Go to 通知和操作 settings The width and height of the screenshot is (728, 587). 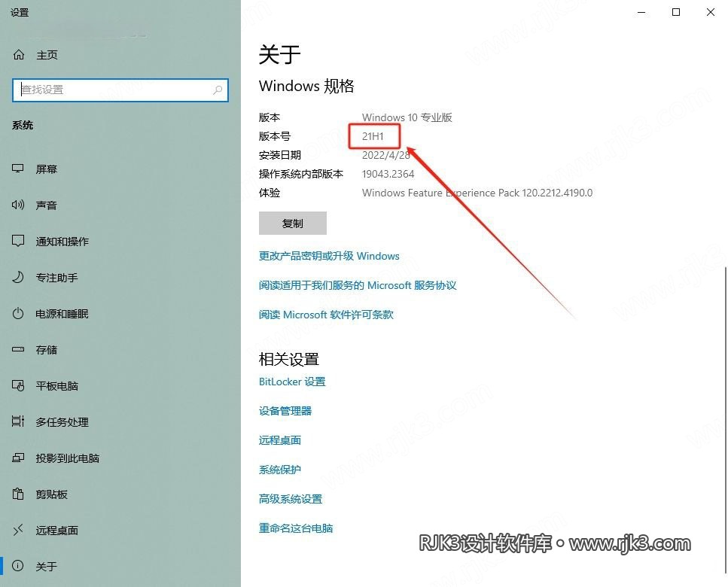62,242
